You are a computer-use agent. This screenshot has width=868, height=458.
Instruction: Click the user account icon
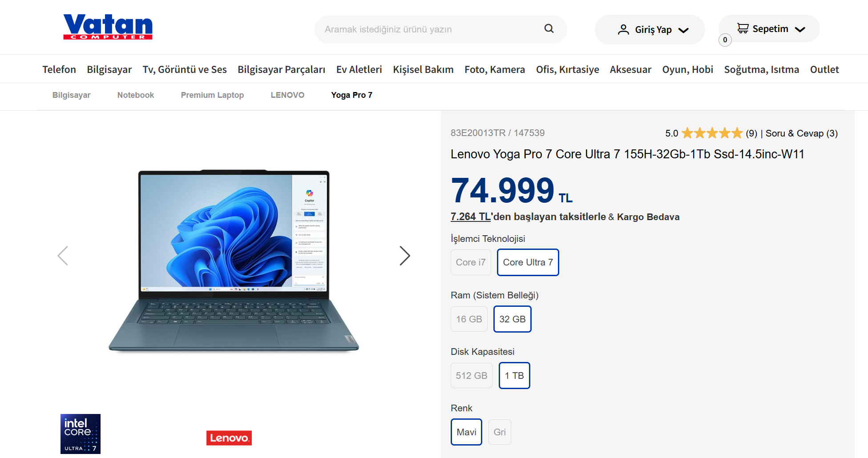(623, 30)
